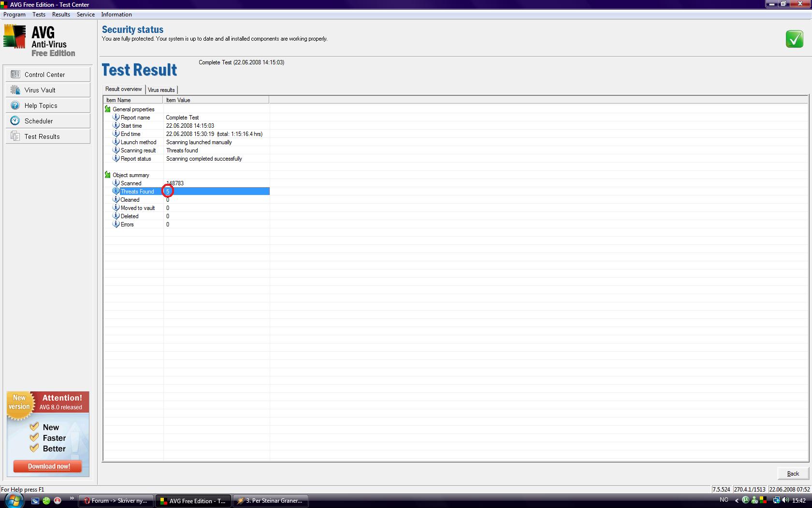Click the Switch between windows quick launch icon

point(35,501)
